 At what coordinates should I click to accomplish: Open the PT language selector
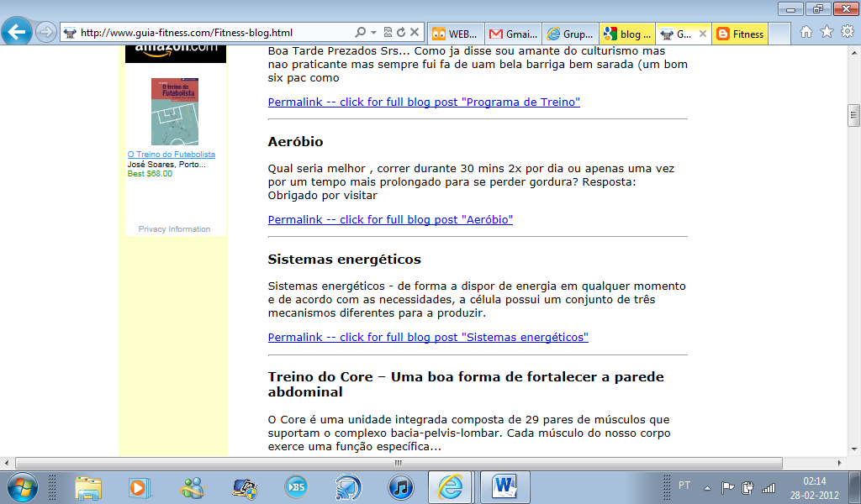click(x=684, y=486)
